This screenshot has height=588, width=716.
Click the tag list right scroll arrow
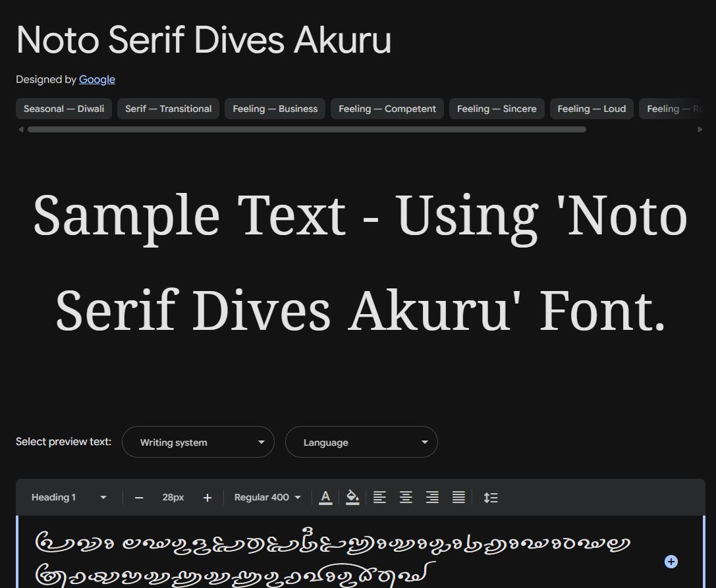click(x=700, y=130)
